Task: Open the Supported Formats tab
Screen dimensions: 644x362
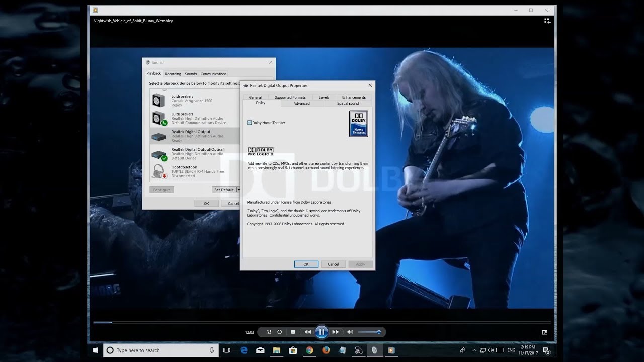Action: pyautogui.click(x=290, y=97)
